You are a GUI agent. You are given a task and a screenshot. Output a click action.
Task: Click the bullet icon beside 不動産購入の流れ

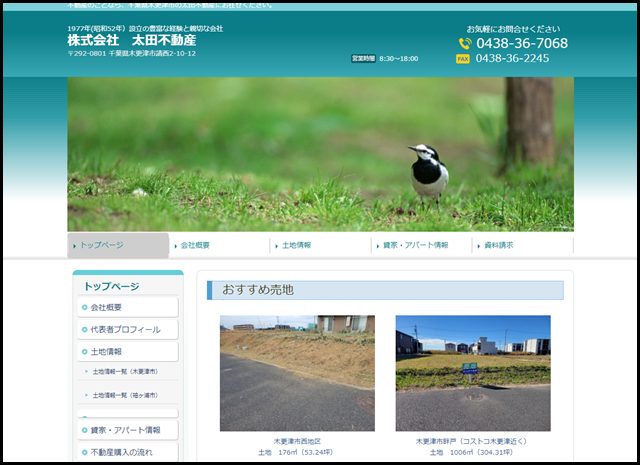click(x=85, y=453)
